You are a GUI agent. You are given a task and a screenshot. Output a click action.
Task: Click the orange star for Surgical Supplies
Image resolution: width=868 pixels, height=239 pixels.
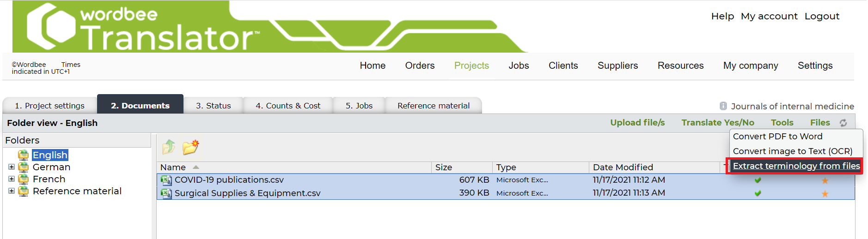click(x=825, y=194)
